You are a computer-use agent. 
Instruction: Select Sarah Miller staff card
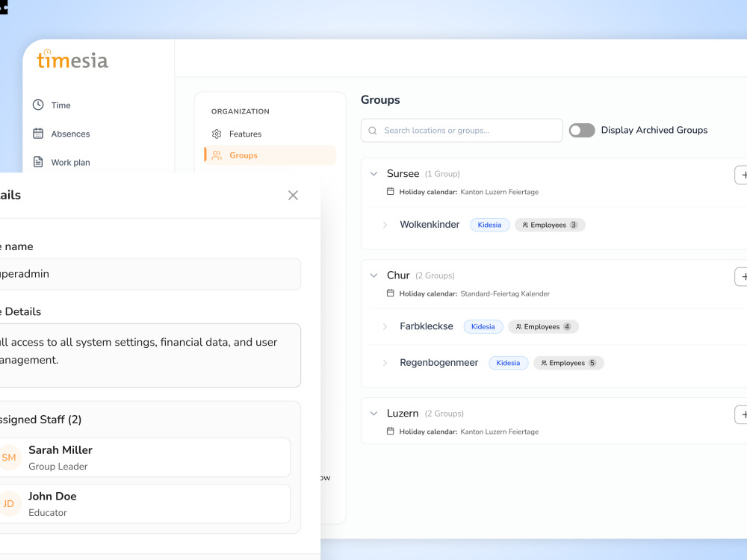(145, 458)
